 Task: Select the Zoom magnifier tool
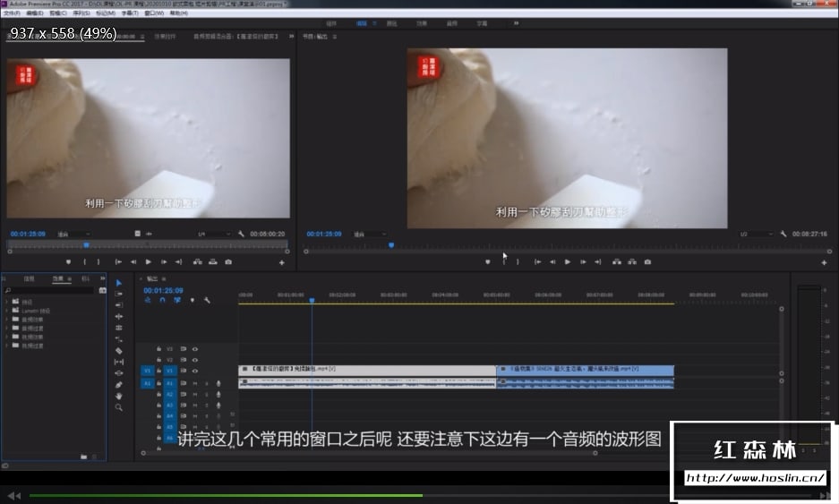click(119, 407)
